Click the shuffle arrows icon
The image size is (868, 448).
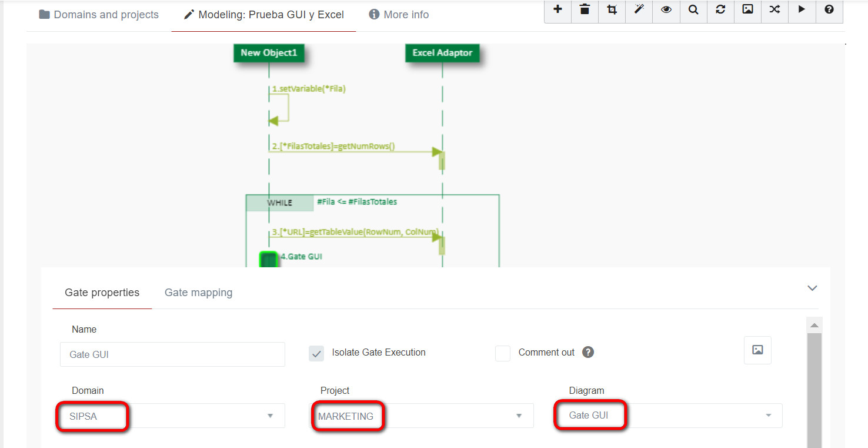click(x=774, y=9)
